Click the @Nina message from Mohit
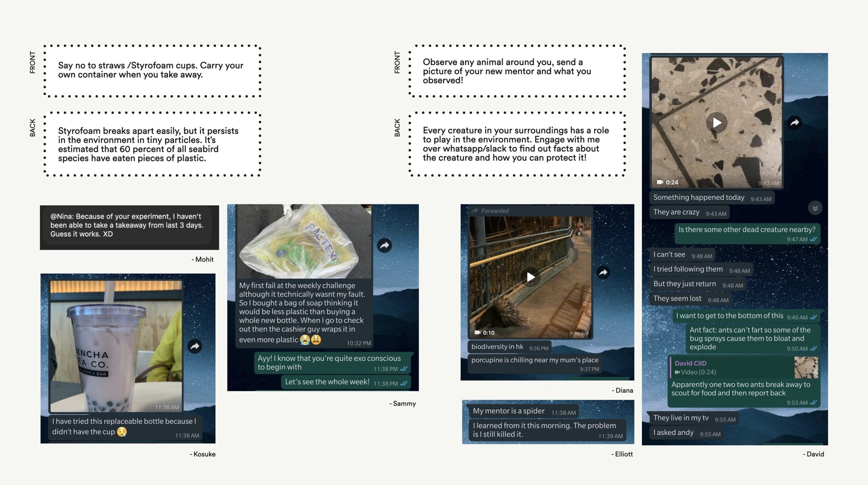The height and width of the screenshot is (485, 868). (127, 225)
